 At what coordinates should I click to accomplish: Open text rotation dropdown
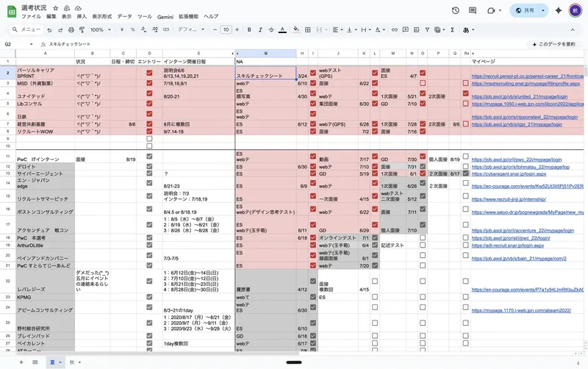point(380,29)
